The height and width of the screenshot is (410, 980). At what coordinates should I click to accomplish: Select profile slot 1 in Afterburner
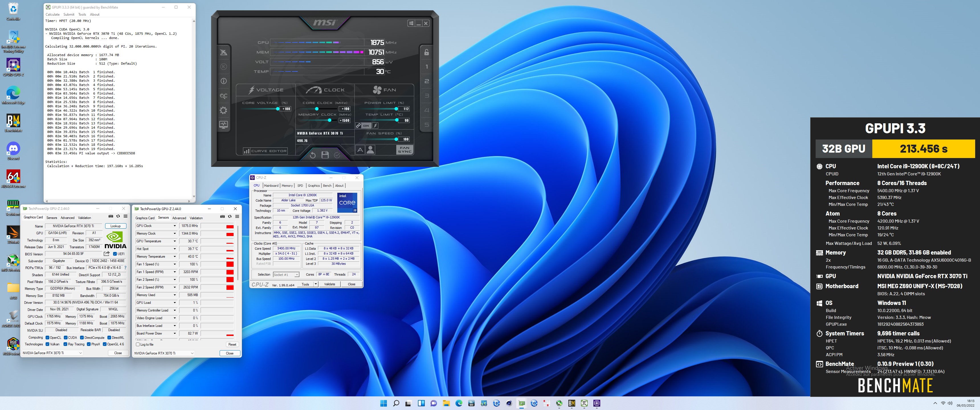pos(426,67)
